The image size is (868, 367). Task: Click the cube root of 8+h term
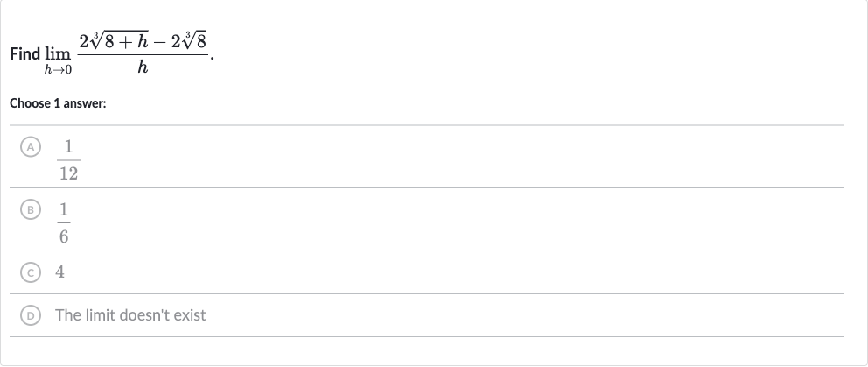click(x=118, y=40)
